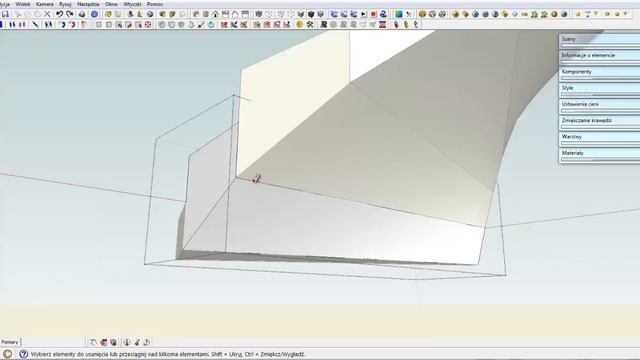Expand the Komponenty panel
This screenshot has width=640, height=360.
[600, 71]
